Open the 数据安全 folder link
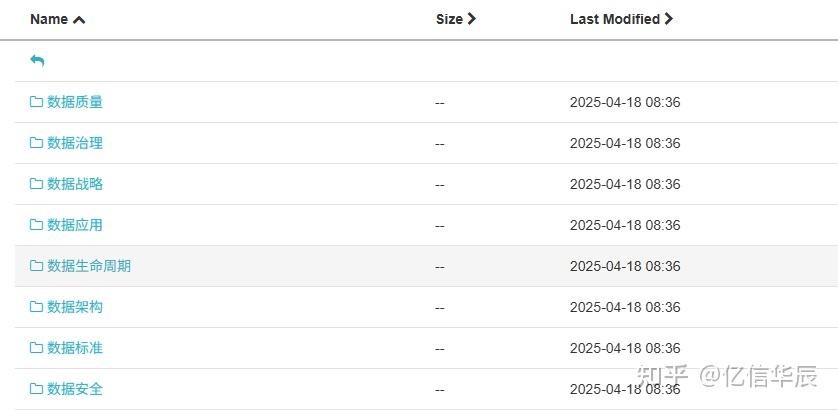838x410 pixels. point(75,389)
